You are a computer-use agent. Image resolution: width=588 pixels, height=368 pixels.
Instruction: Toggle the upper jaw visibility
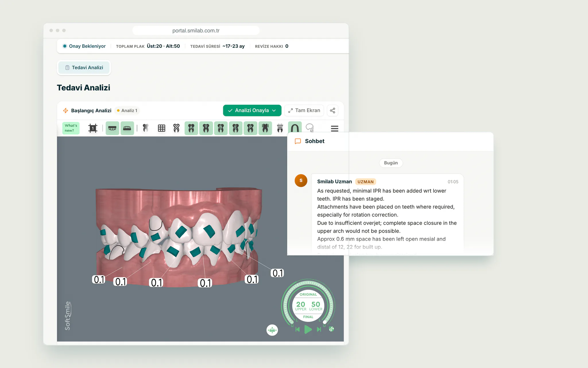112,128
